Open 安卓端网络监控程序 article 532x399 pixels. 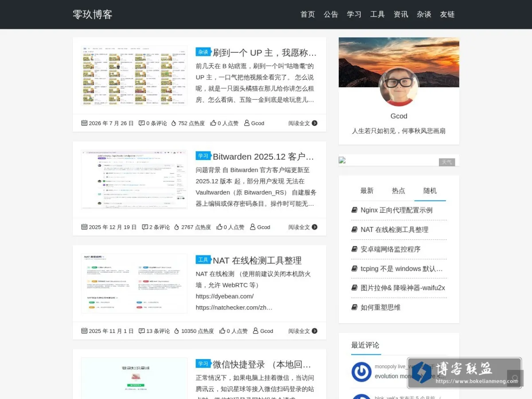391,249
